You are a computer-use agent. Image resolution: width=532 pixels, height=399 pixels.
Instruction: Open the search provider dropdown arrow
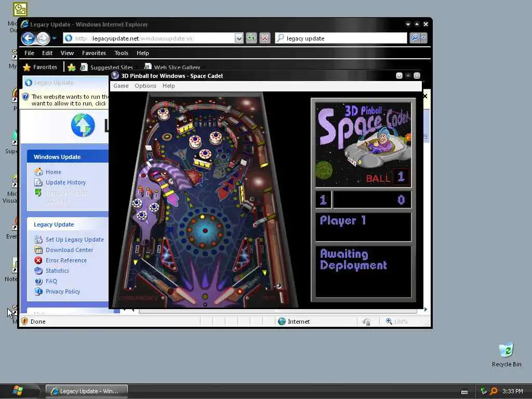(424, 38)
